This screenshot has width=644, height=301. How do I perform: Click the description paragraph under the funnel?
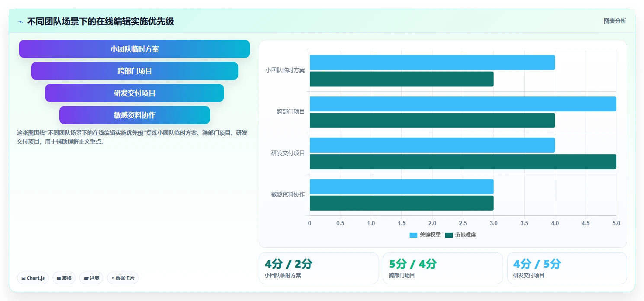click(132, 137)
